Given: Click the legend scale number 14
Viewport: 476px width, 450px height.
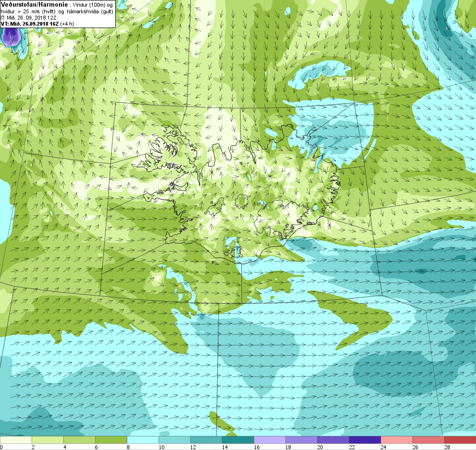Looking at the screenshot, I should click(x=225, y=447).
